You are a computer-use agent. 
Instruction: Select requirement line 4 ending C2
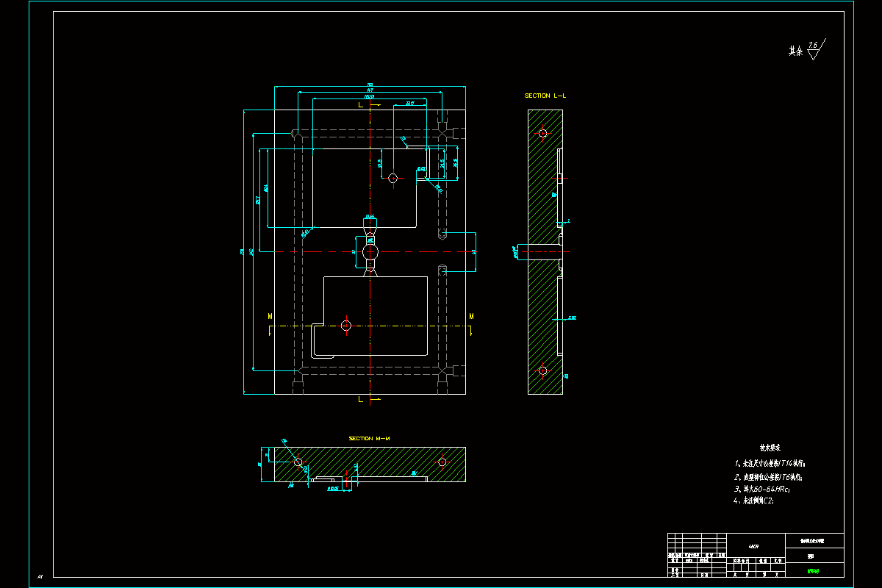tap(754, 501)
